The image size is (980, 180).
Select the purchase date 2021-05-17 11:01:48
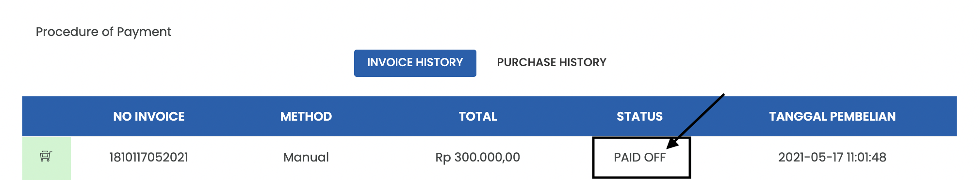832,158
